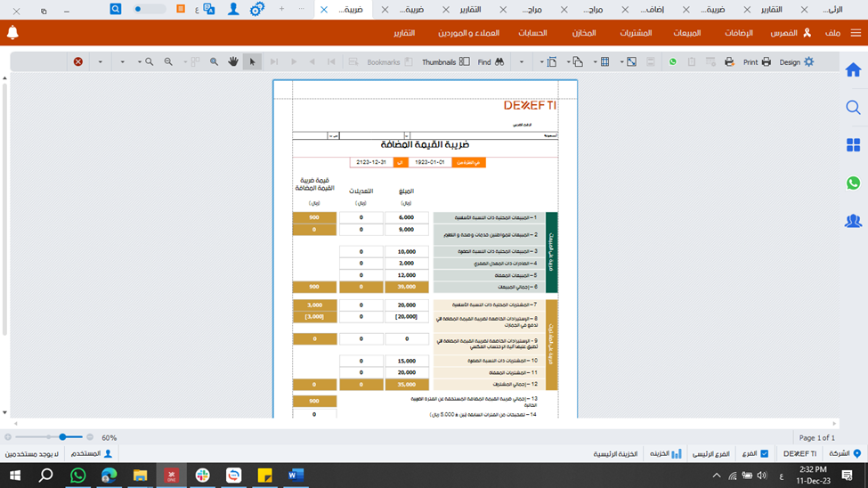This screenshot has width=868, height=488.
Task: Open WhatsApp from the right sidebar
Action: coord(853,183)
